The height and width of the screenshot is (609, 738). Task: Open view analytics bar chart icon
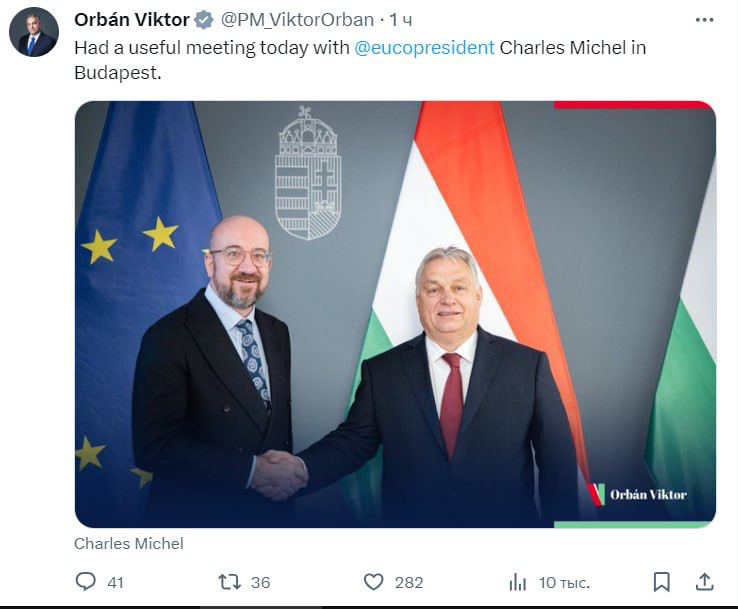(517, 581)
